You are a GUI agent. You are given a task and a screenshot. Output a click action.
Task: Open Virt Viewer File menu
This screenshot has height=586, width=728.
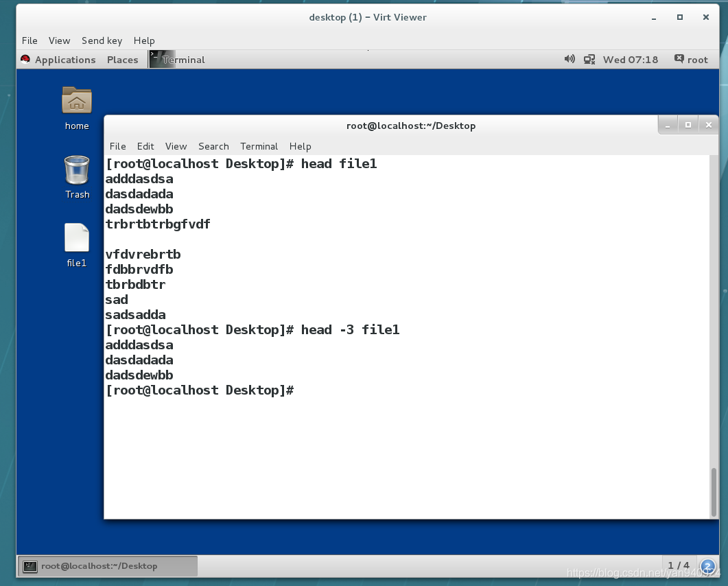click(x=30, y=40)
